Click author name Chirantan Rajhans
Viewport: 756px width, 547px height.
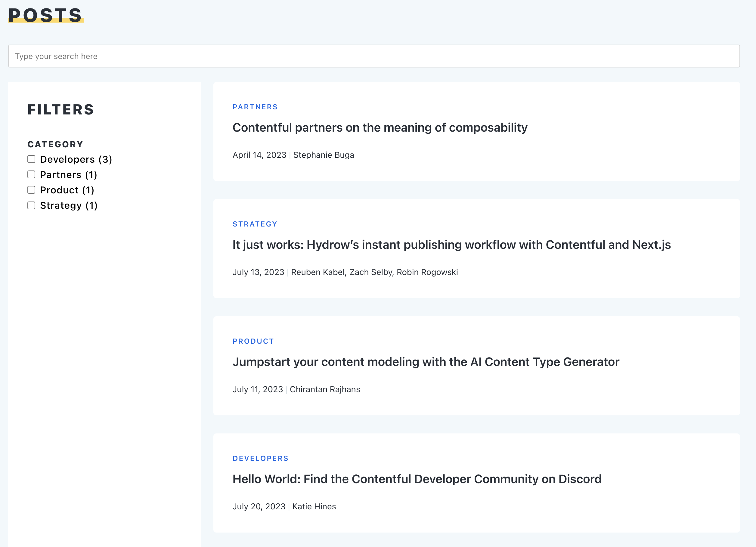pos(325,389)
